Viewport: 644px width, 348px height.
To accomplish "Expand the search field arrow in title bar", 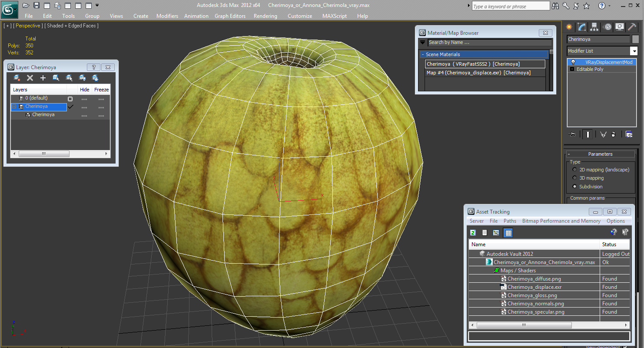I will coord(468,6).
